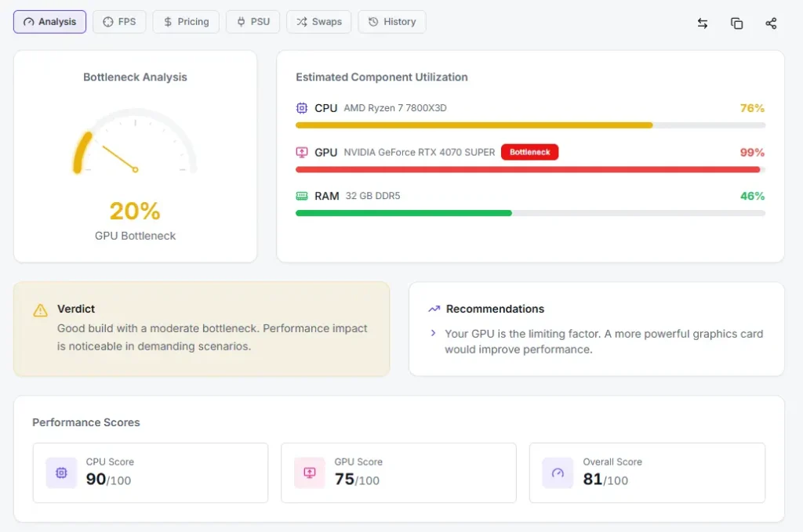Click the GPU Score monitor icon

[310, 472]
